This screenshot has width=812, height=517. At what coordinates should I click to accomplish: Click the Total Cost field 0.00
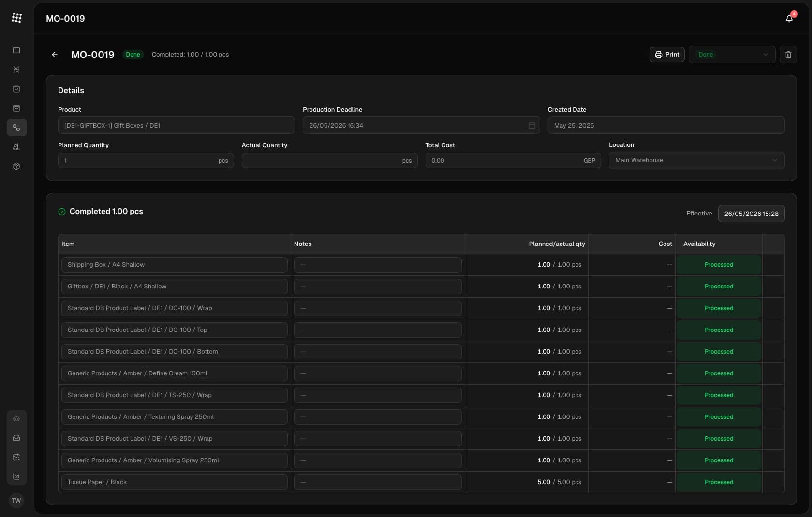coord(513,160)
